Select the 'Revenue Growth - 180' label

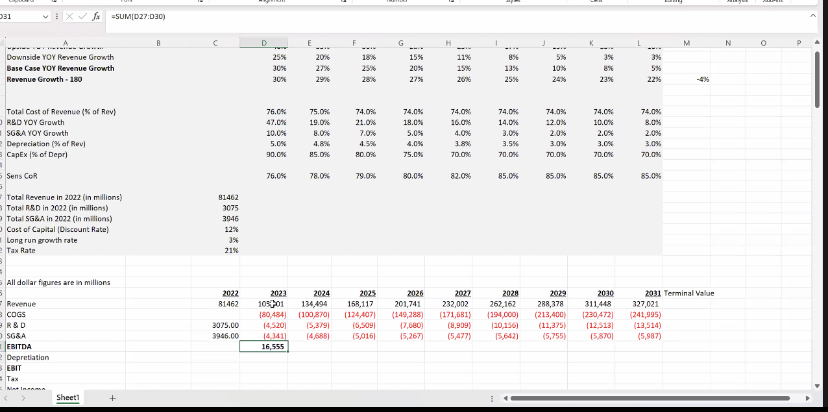coord(44,79)
